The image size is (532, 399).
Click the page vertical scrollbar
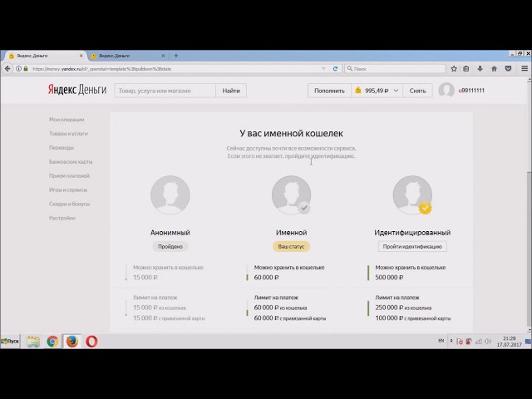pos(529,248)
